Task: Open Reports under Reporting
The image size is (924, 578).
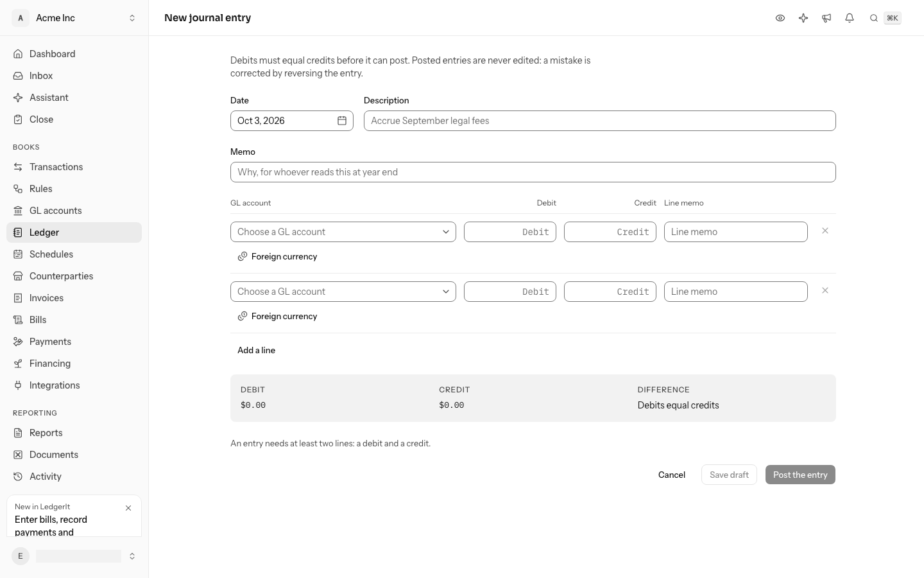Action: pos(74,433)
